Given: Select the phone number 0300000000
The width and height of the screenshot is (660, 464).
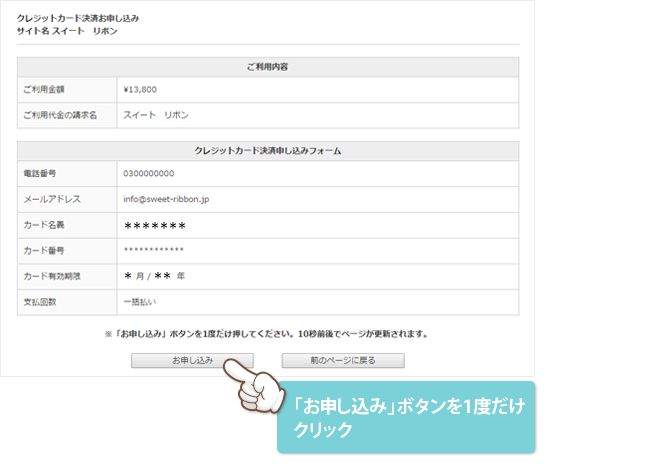Looking at the screenshot, I should click(149, 173).
